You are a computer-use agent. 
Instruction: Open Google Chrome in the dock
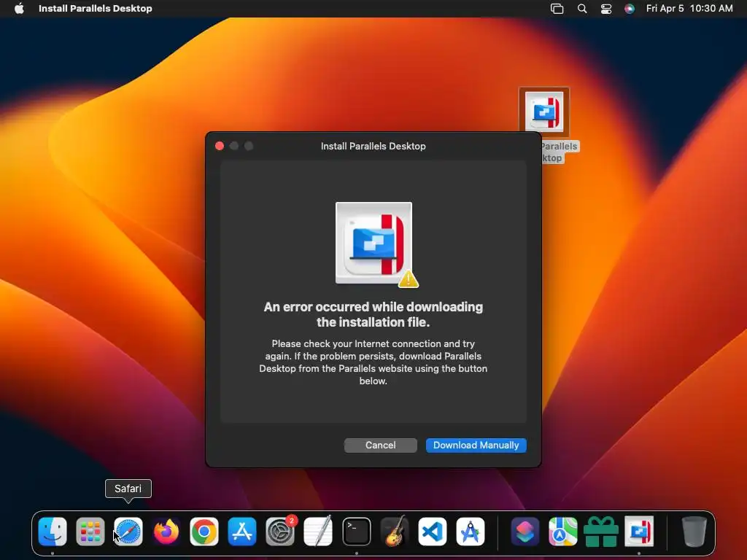(204, 531)
